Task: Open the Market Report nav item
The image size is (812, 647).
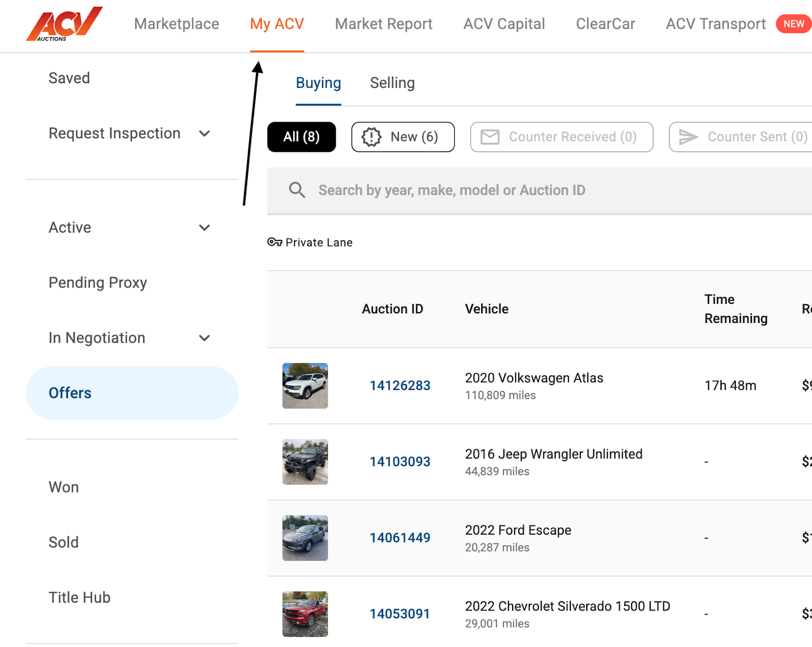Action: (384, 24)
